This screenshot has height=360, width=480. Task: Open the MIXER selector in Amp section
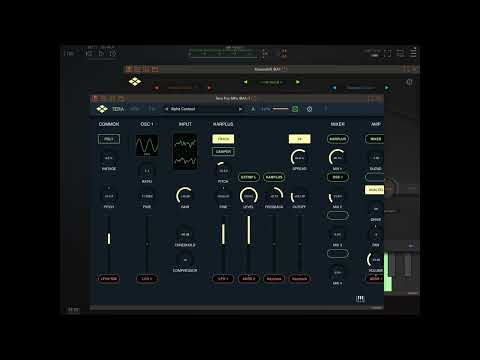click(375, 139)
